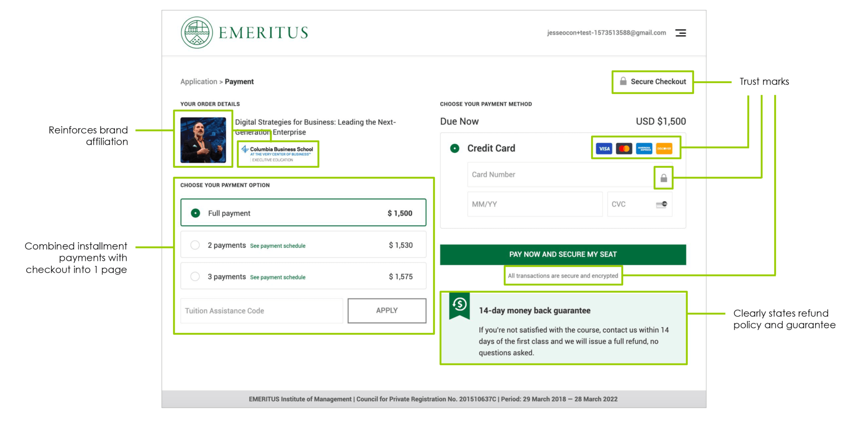The width and height of the screenshot is (868, 422).
Task: Open the hamburger menu in the header
Action: point(680,33)
